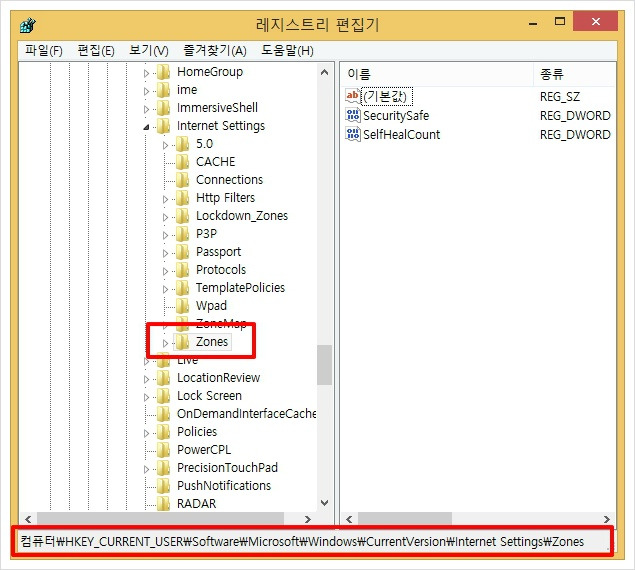Expand the Protocols key
The image size is (635, 570).
(165, 271)
